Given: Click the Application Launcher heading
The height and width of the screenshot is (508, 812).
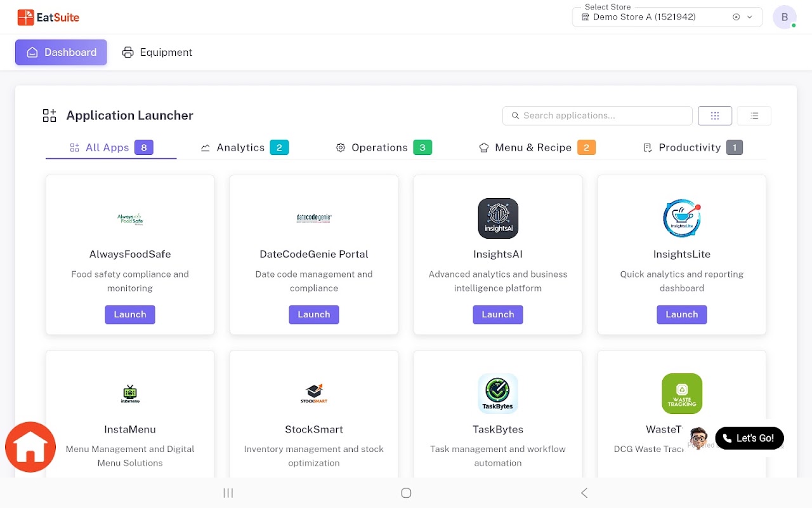Looking at the screenshot, I should (x=130, y=116).
